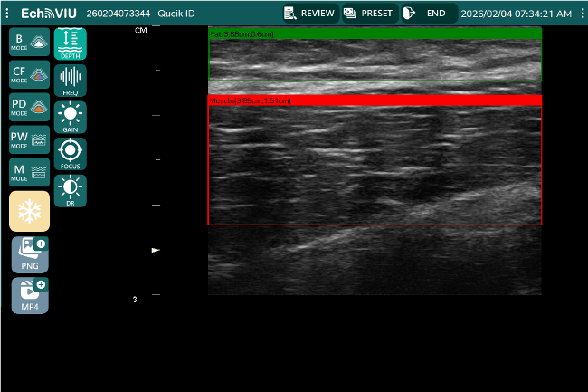Enable PW Mode pulsed wave
588x392 pixels.
click(29, 139)
